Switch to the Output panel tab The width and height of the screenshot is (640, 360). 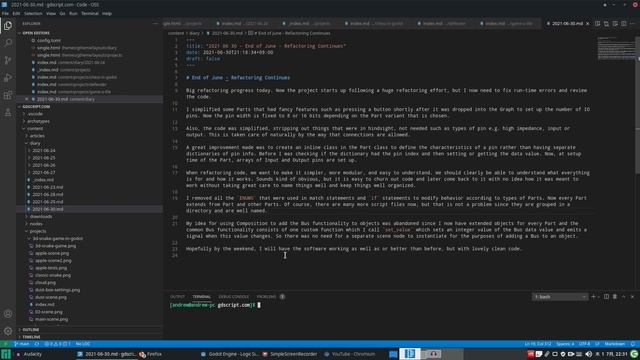pos(178,297)
